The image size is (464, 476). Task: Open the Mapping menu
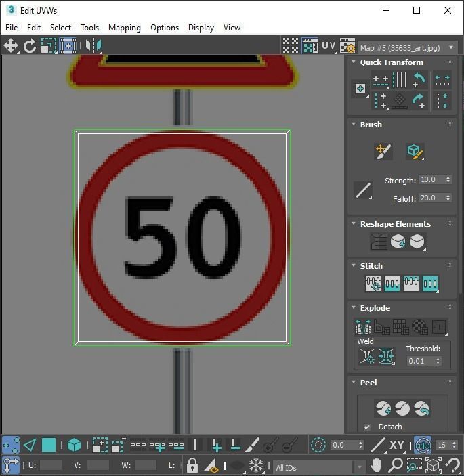(125, 28)
